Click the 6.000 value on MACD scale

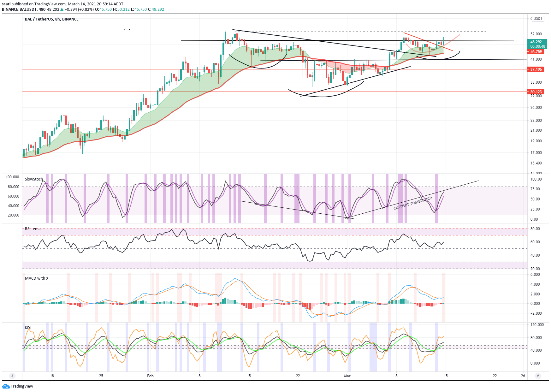tap(535, 275)
